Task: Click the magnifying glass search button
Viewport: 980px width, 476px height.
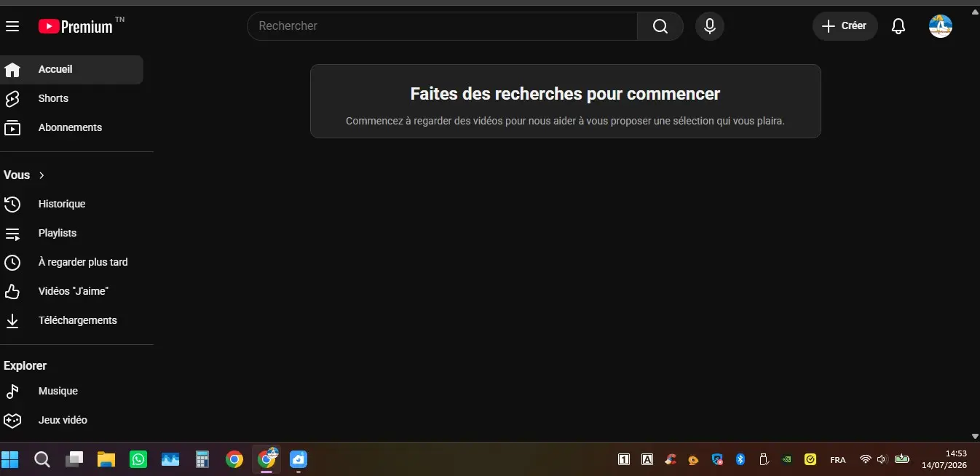Action: pos(660,26)
